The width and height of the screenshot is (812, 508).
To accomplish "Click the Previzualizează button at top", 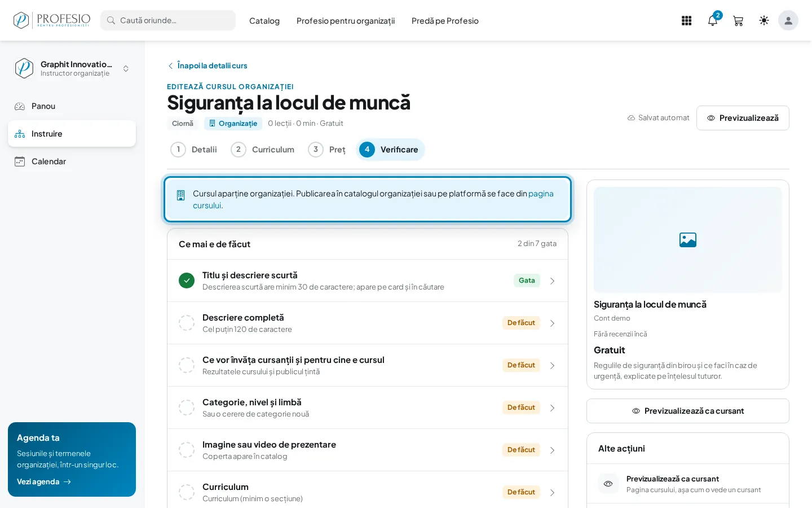I will [x=743, y=118].
